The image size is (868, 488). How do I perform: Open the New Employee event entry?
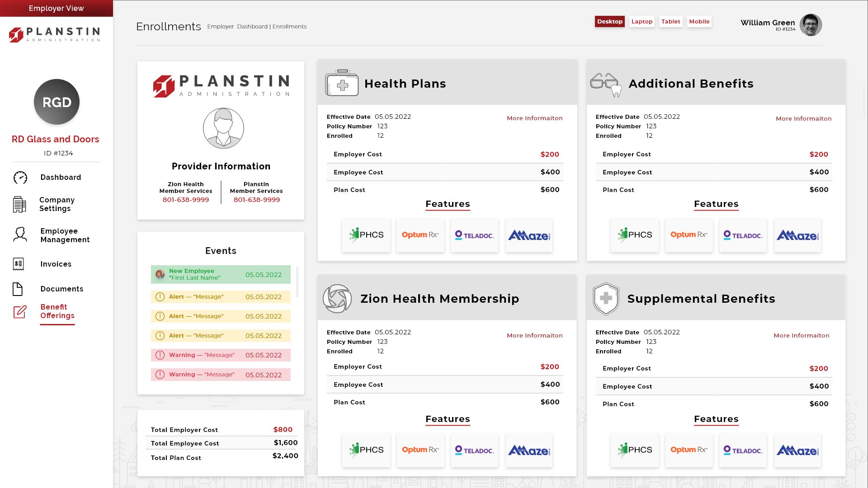tap(221, 275)
